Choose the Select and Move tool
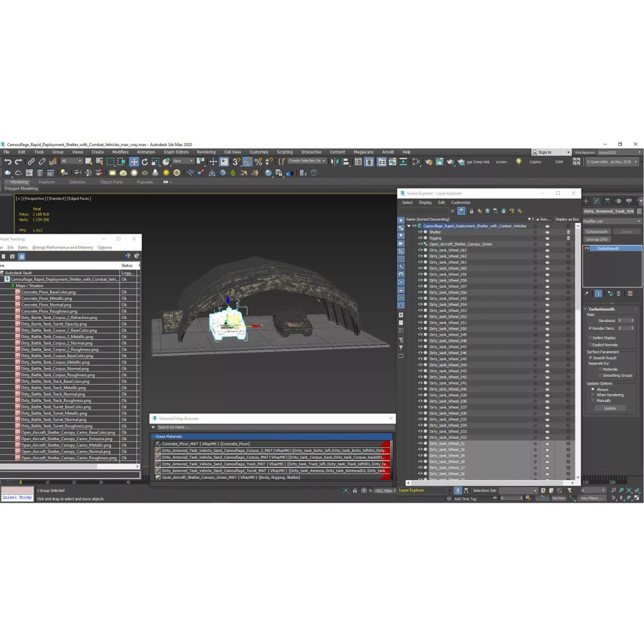This screenshot has width=644, height=644. 134,162
